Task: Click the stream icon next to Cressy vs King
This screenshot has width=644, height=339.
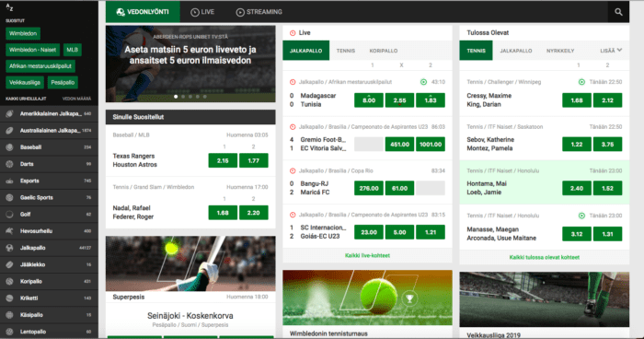Action: point(581,82)
